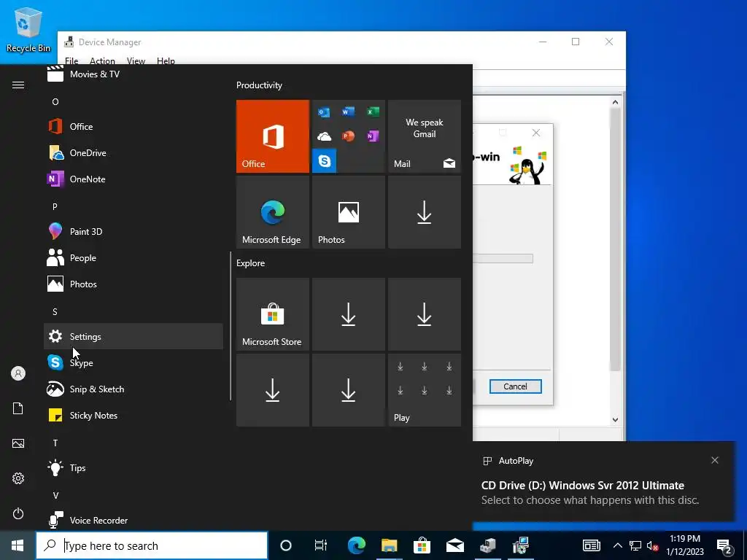Click Cancel in the installer dialog
The image size is (747, 560).
[x=516, y=386]
